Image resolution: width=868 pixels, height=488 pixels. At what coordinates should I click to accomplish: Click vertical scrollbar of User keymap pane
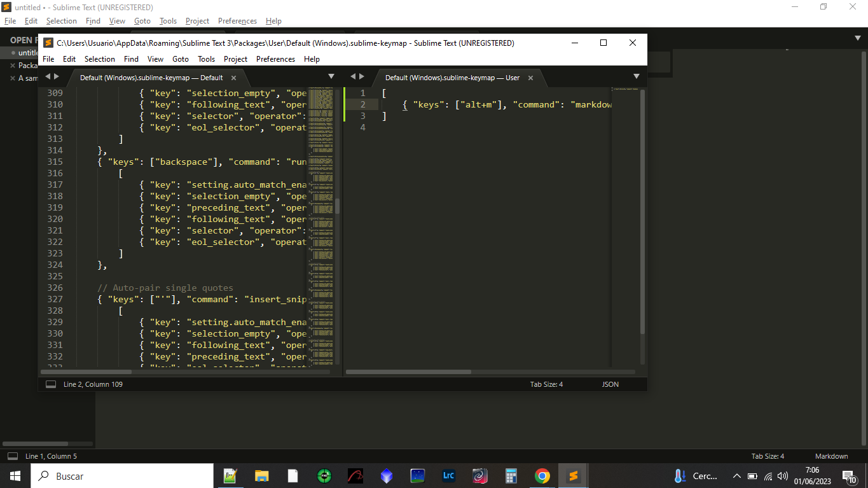tap(642, 212)
